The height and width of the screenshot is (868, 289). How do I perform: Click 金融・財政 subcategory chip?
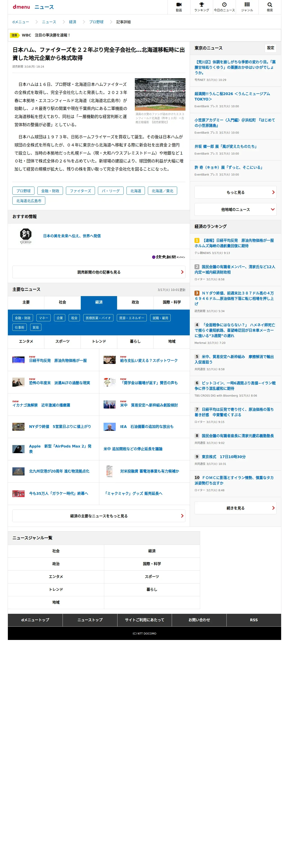tap(23, 318)
